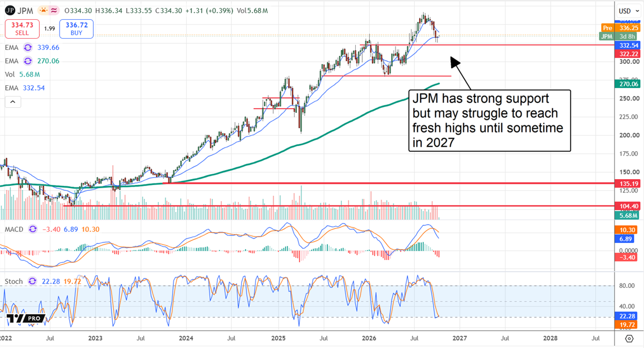The image size is (644, 348).
Task: Click the 2028 label on time axis
Action: point(551,338)
